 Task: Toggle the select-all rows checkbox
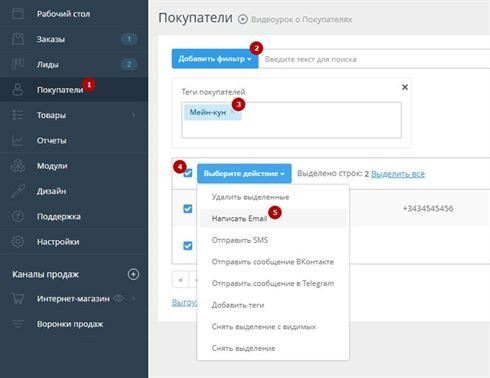[x=188, y=173]
